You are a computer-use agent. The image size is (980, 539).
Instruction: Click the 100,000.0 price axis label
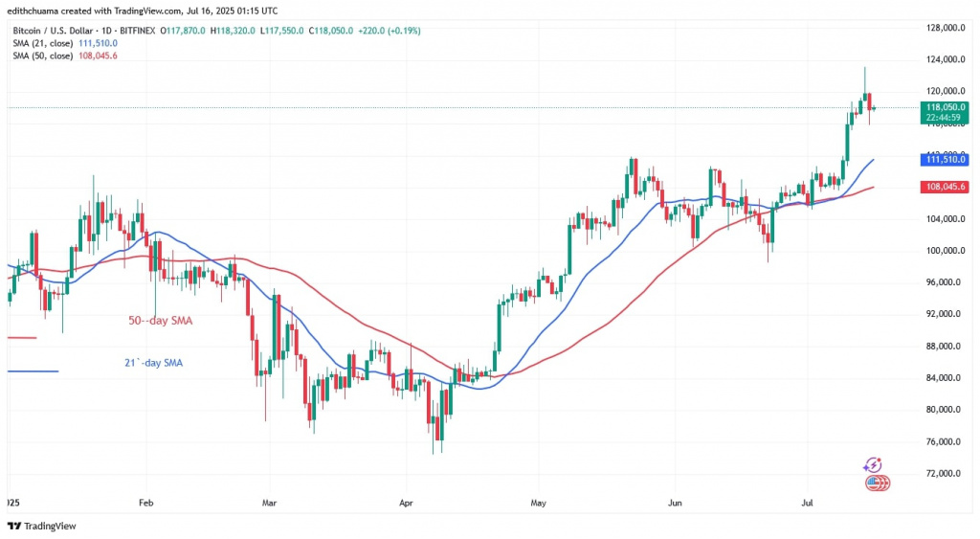point(939,251)
